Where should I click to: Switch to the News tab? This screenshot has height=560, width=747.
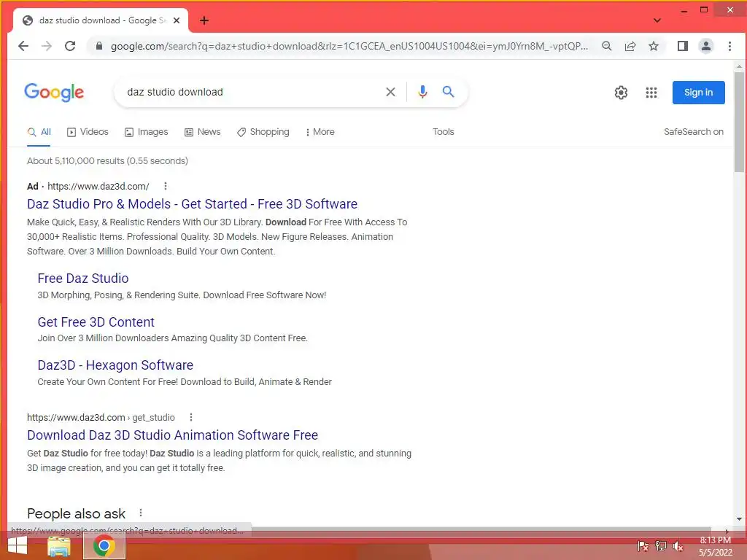click(203, 132)
